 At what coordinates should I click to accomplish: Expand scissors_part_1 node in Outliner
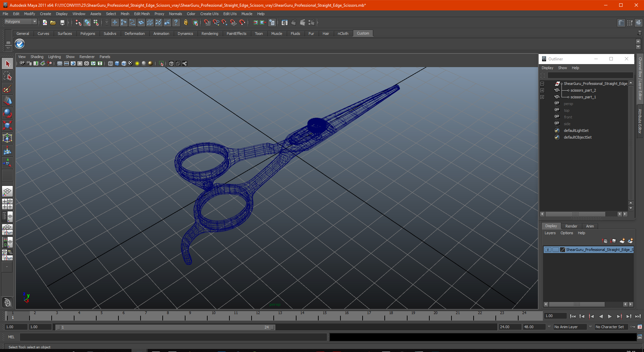click(542, 97)
